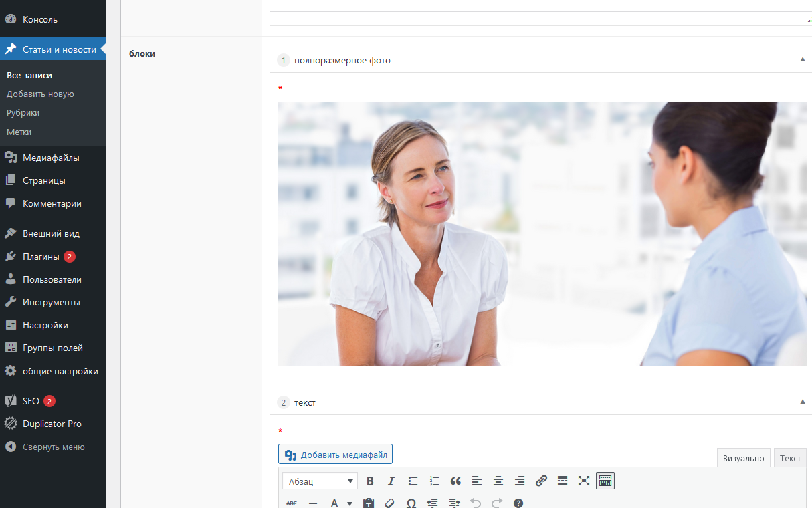The image size is (812, 508).
Task: Toggle bold formatting in the editor
Action: pos(370,481)
